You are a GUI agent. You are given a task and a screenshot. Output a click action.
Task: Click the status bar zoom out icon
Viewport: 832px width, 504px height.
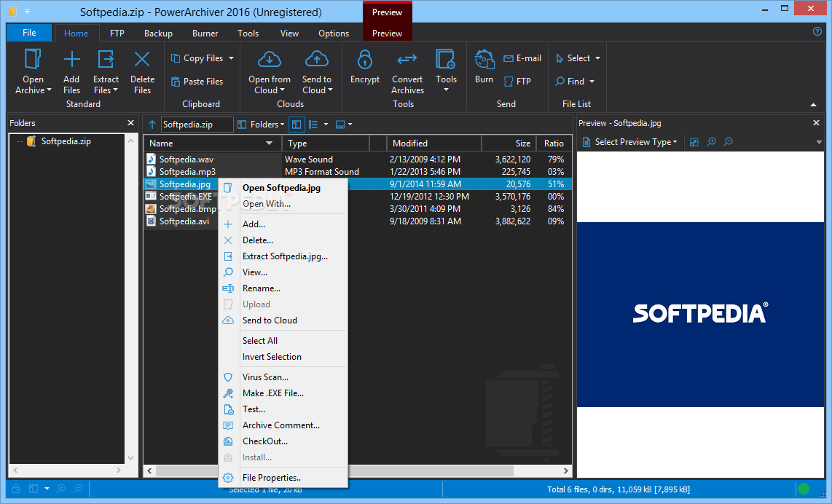click(x=79, y=489)
